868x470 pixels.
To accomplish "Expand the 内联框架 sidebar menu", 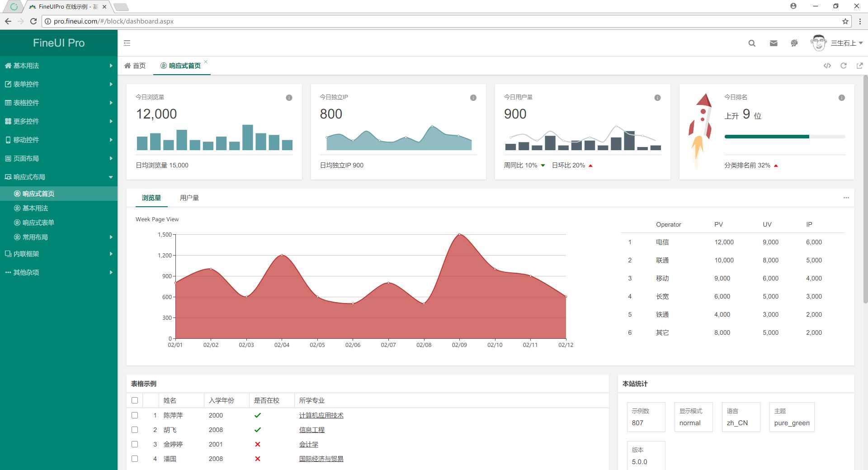I will point(59,254).
